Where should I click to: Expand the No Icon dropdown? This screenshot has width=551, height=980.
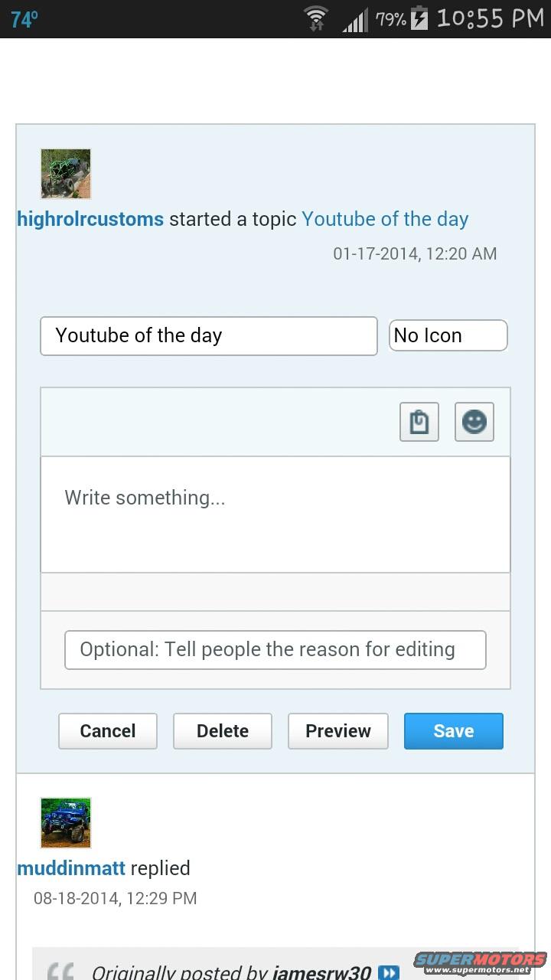coord(448,335)
